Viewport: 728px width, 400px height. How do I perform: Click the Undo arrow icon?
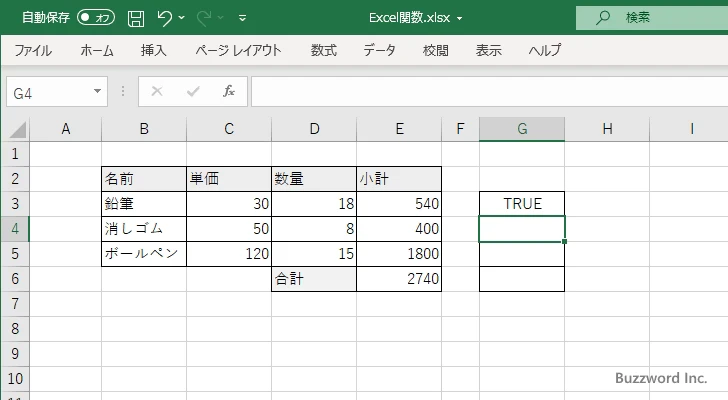tap(164, 18)
